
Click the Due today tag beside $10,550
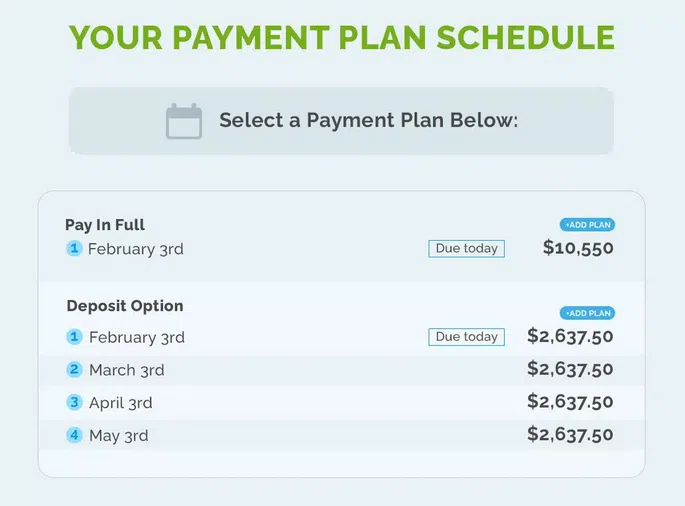click(x=467, y=249)
